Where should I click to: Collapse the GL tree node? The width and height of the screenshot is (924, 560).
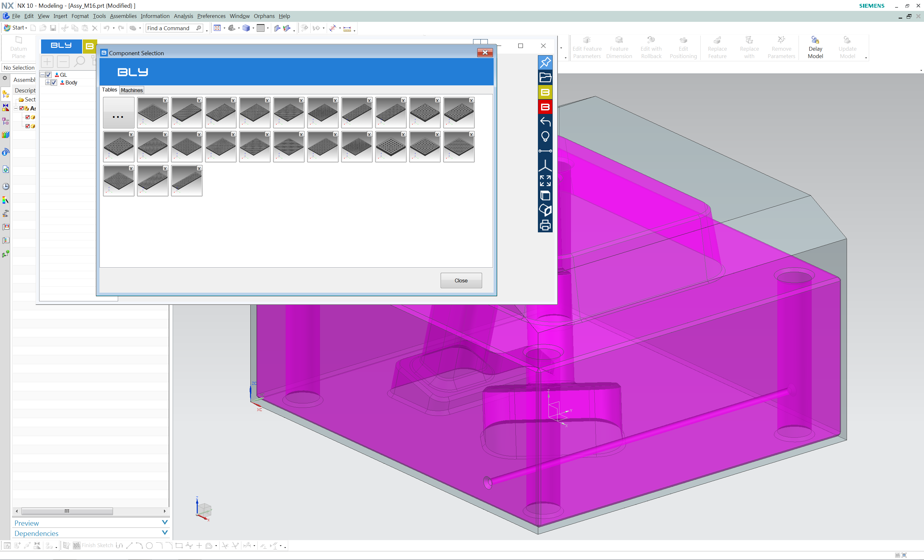[43, 75]
